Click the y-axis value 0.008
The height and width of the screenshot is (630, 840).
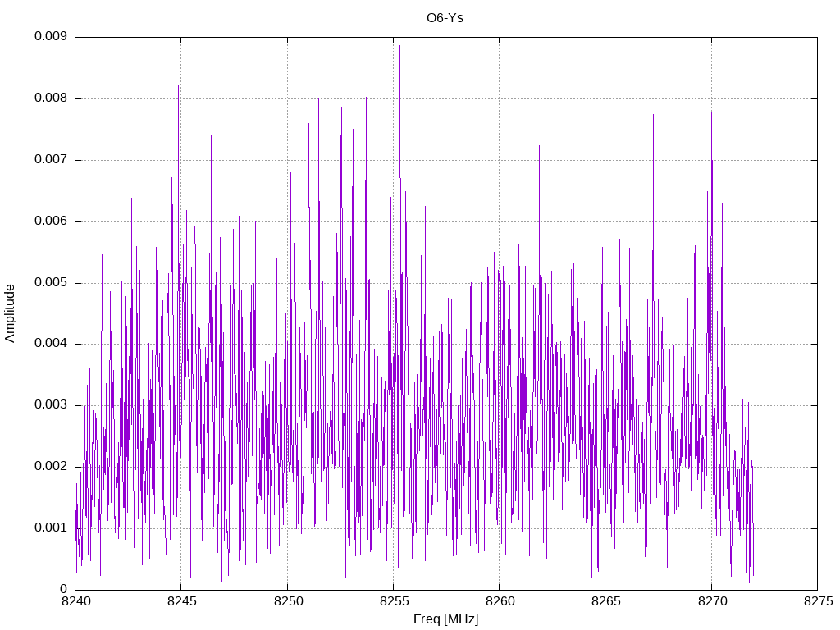tap(51, 98)
